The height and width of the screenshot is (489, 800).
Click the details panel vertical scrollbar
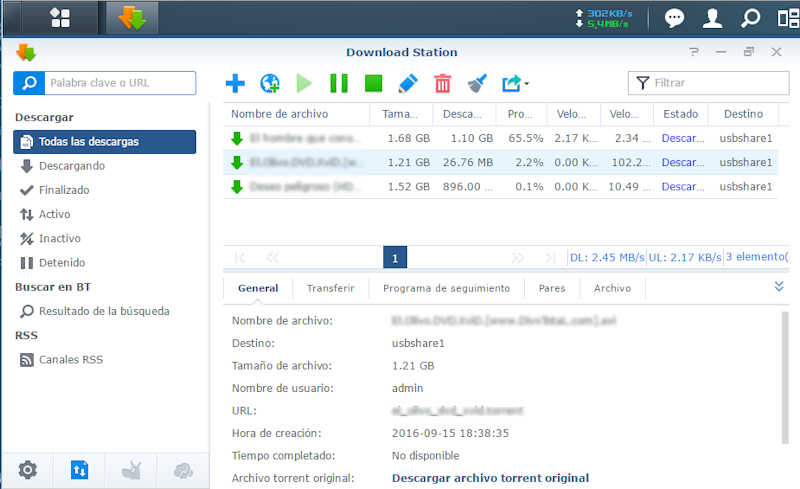point(785,378)
